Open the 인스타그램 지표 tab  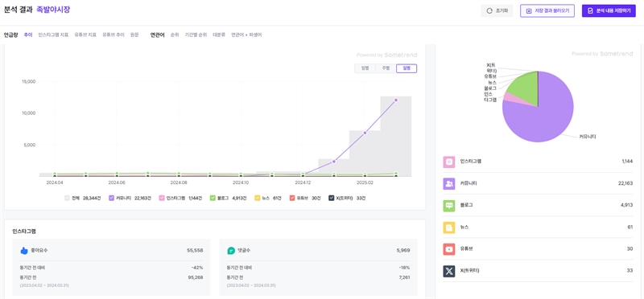[x=53, y=35]
